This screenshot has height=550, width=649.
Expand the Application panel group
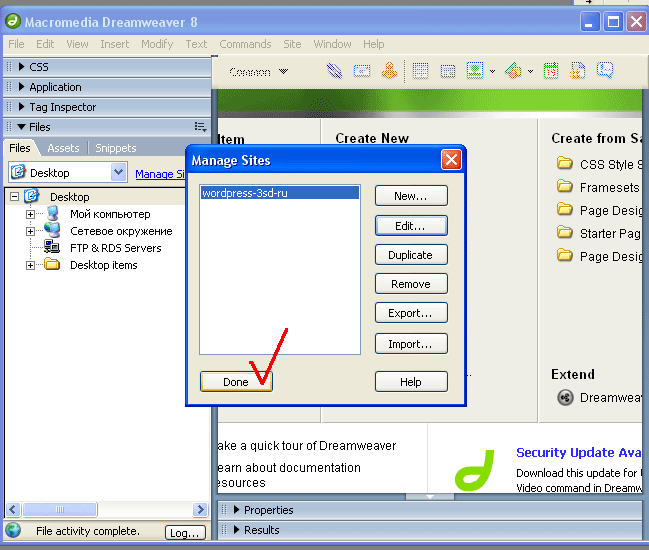tap(22, 86)
